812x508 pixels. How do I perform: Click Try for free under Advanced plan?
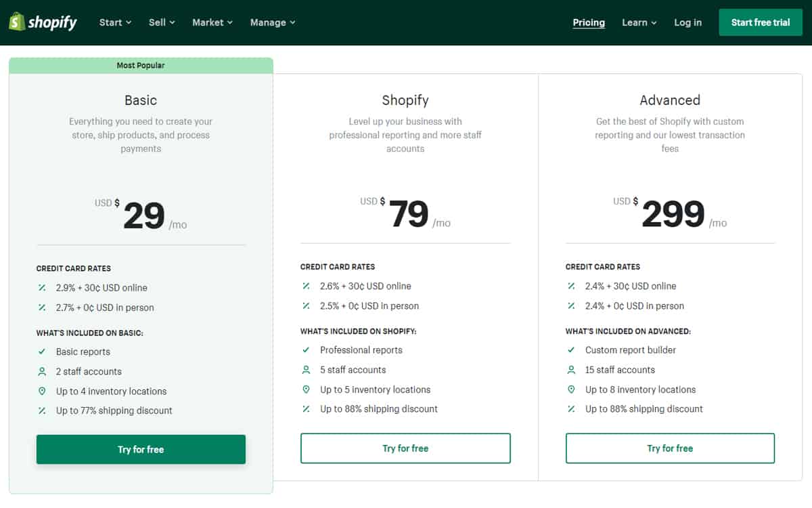click(670, 448)
